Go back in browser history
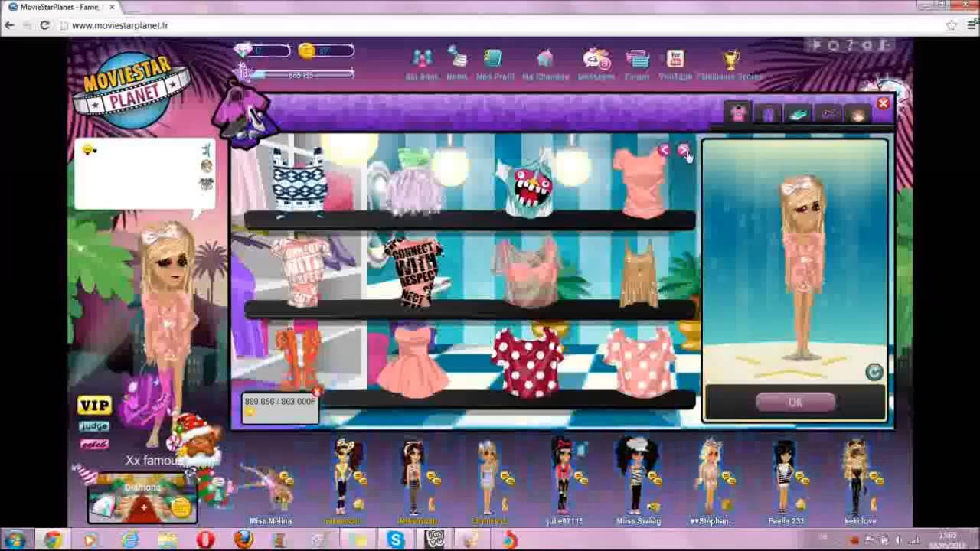Screen dimensions: 980x551 (9, 25)
